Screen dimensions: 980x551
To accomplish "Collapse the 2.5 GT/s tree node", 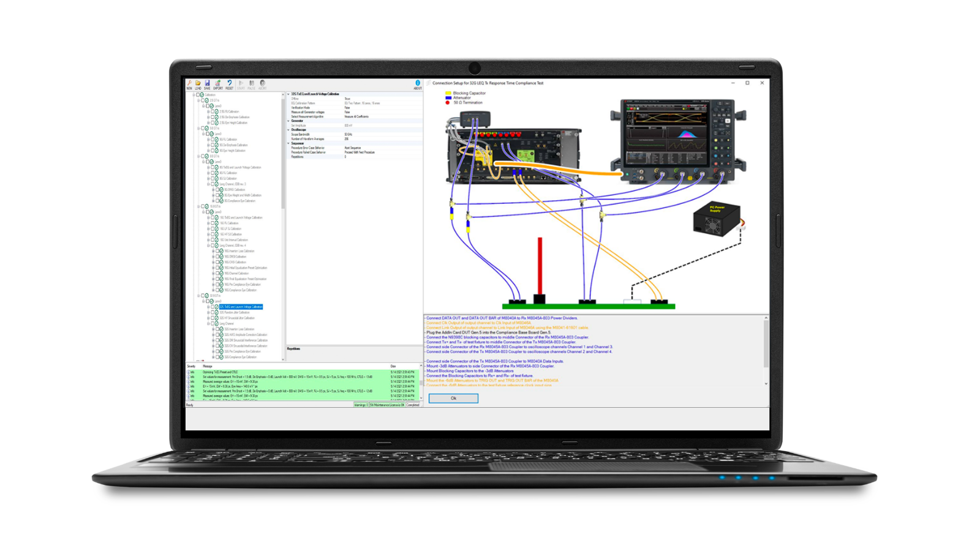I will tap(198, 100).
